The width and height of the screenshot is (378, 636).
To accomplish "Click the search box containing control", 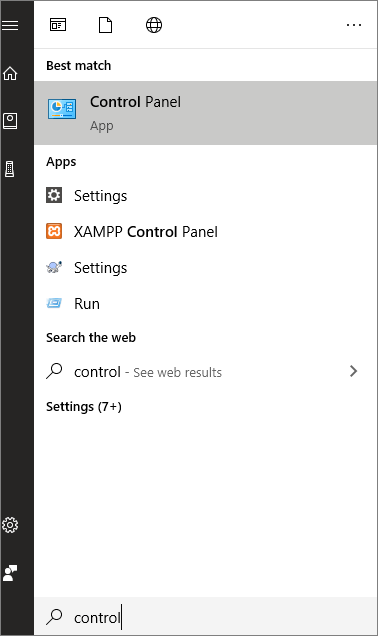I will coord(206,617).
